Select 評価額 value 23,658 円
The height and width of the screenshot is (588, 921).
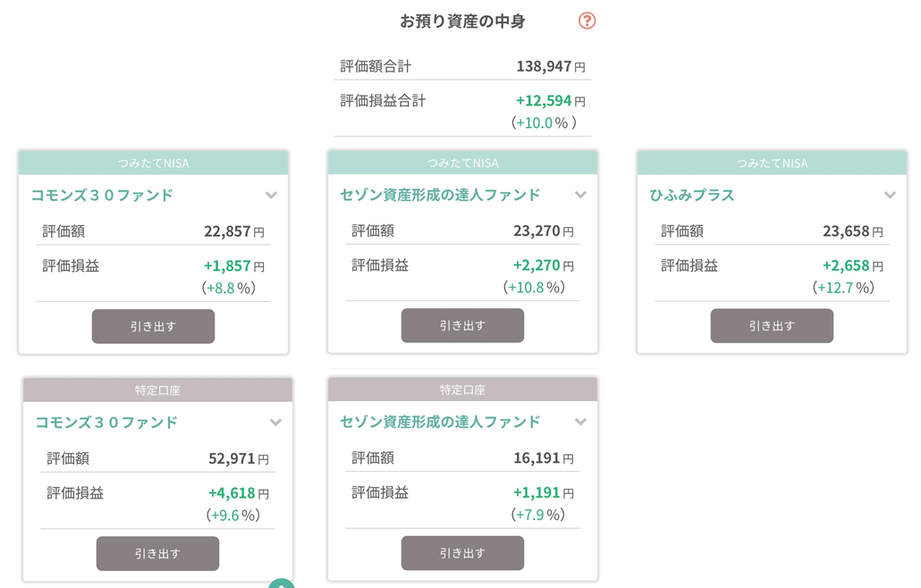pyautogui.click(x=853, y=231)
